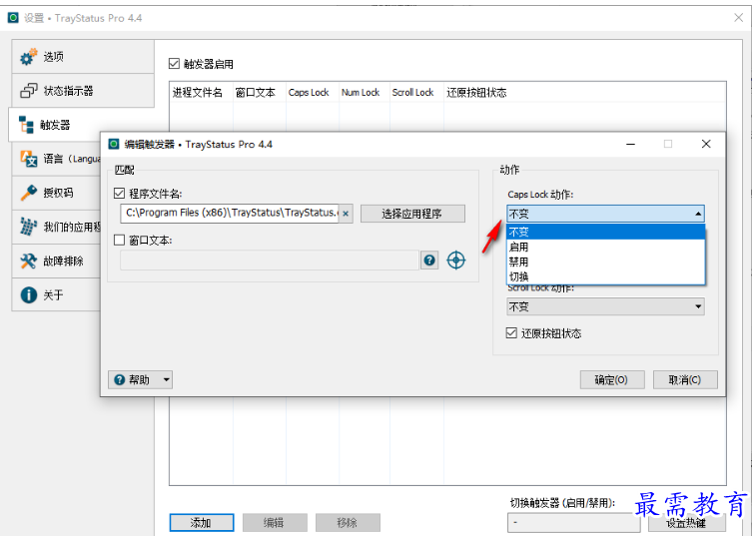Click the trigger tree icon
Screen dimensions: 756x536
tap(26, 125)
